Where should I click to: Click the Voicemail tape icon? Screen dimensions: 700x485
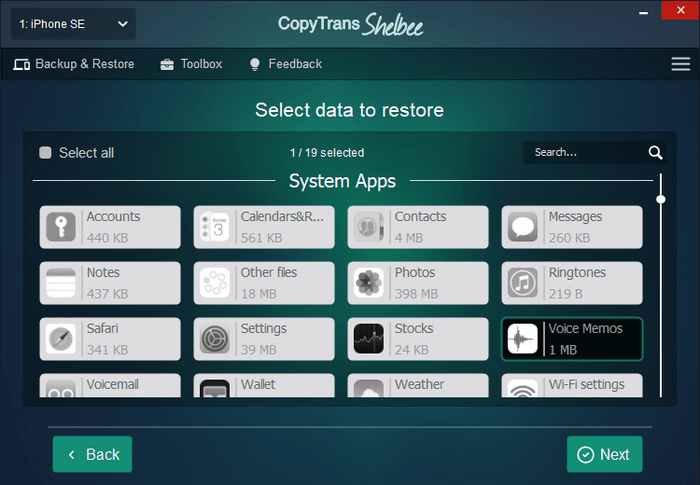(x=61, y=389)
